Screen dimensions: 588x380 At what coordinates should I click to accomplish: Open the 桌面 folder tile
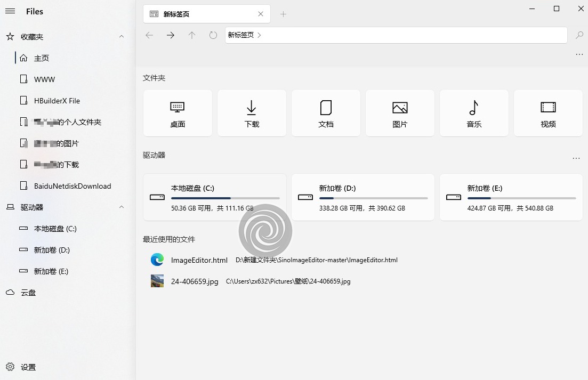[x=178, y=113]
